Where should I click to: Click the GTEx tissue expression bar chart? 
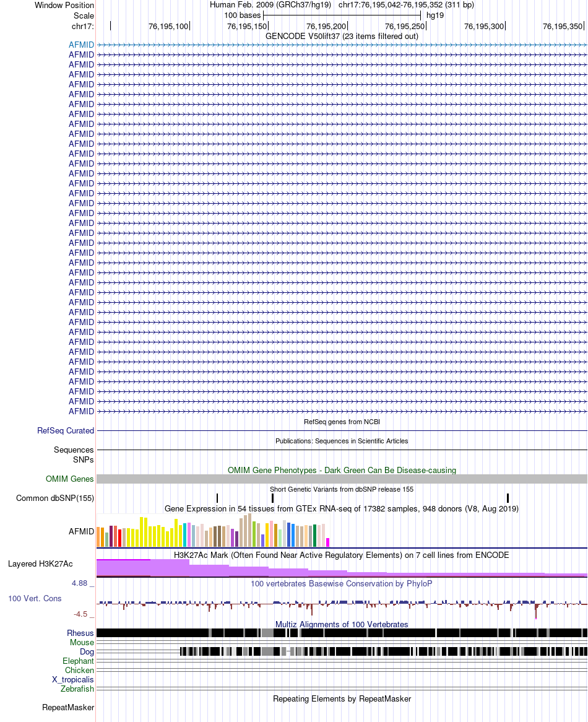click(x=213, y=531)
